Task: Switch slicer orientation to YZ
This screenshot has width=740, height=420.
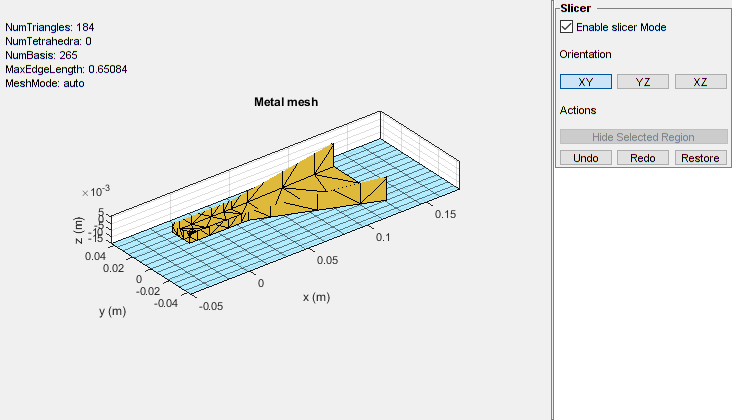Action: (x=643, y=82)
